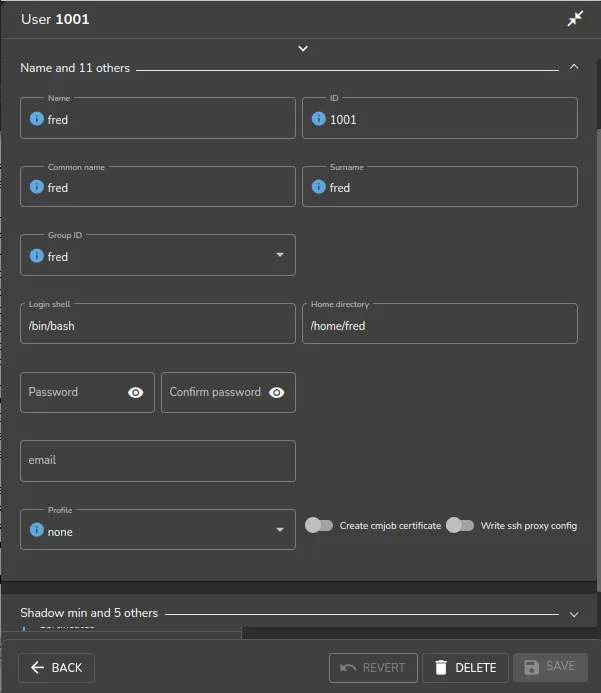Click the REVERT button
Viewport: 601px width, 693px height.
click(373, 667)
